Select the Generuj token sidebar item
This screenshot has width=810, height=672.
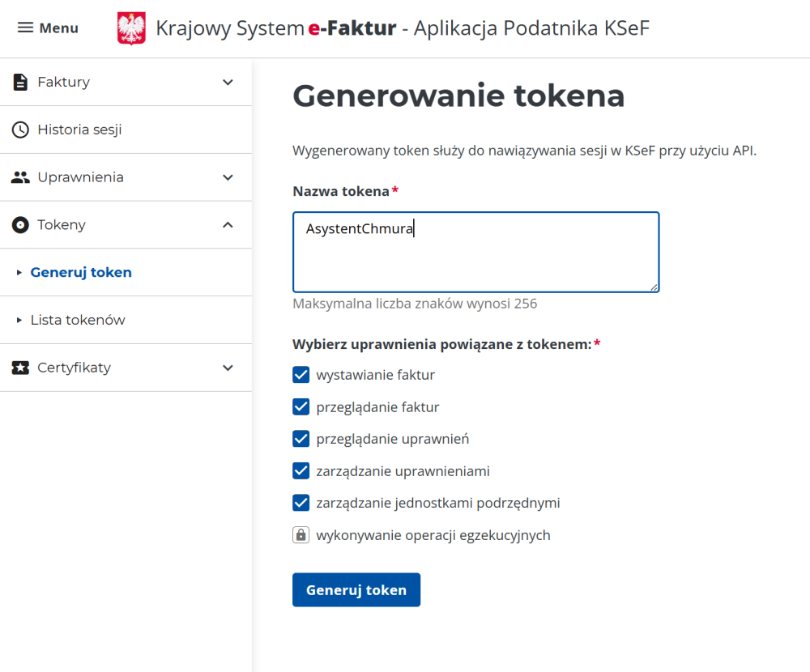[81, 272]
